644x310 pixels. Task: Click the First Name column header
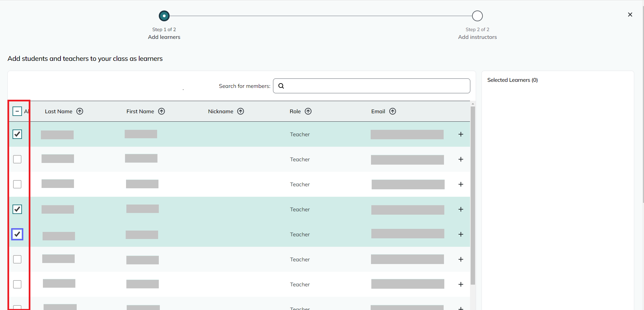[x=140, y=111]
